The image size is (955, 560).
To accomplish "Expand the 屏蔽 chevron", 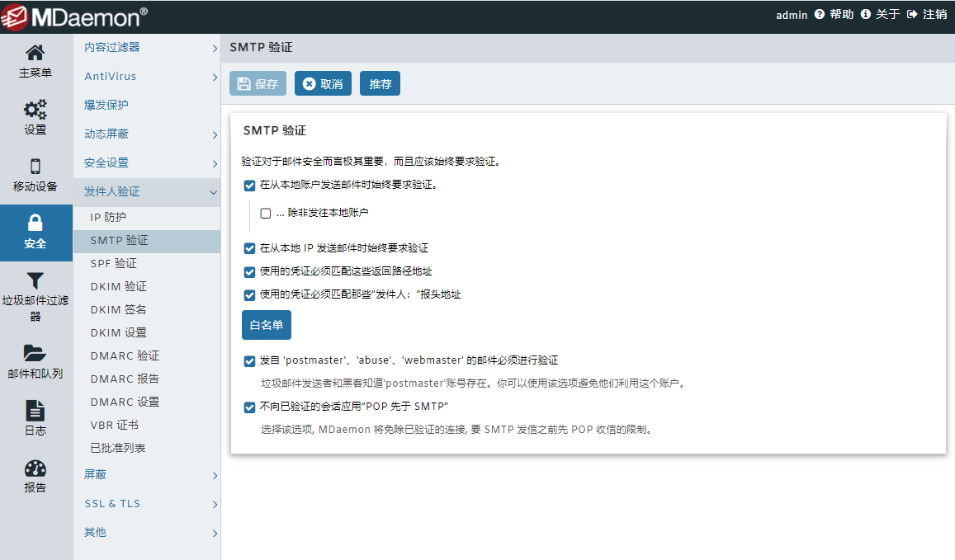I will coord(215,475).
